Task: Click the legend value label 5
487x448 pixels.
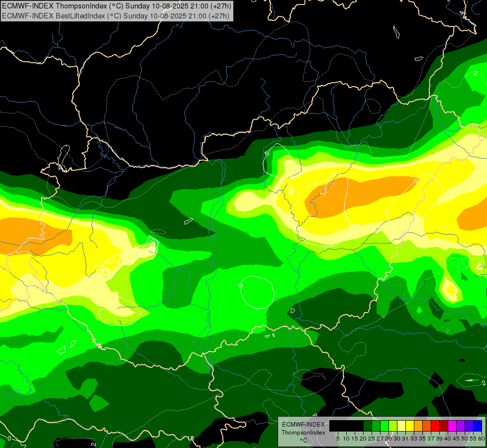Action: pos(338,439)
